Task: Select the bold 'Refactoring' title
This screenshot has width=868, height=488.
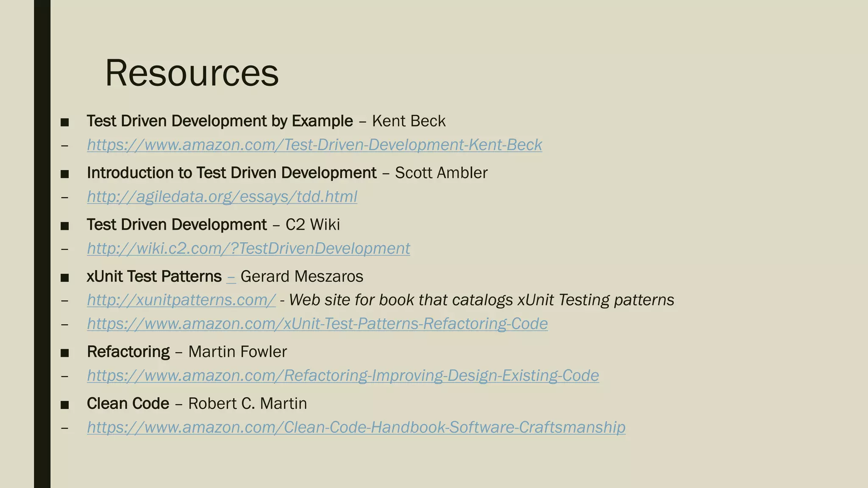Action: click(x=128, y=352)
